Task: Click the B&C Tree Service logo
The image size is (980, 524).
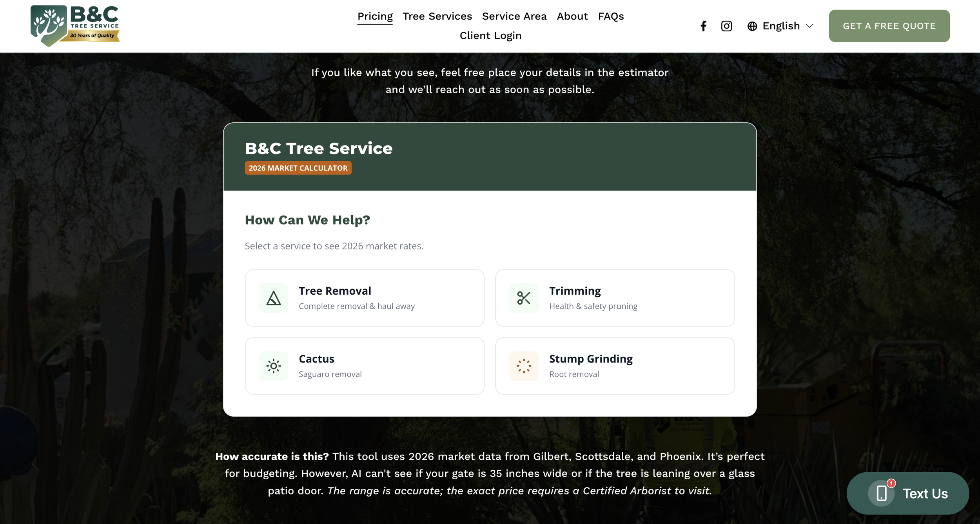Action: (x=75, y=26)
